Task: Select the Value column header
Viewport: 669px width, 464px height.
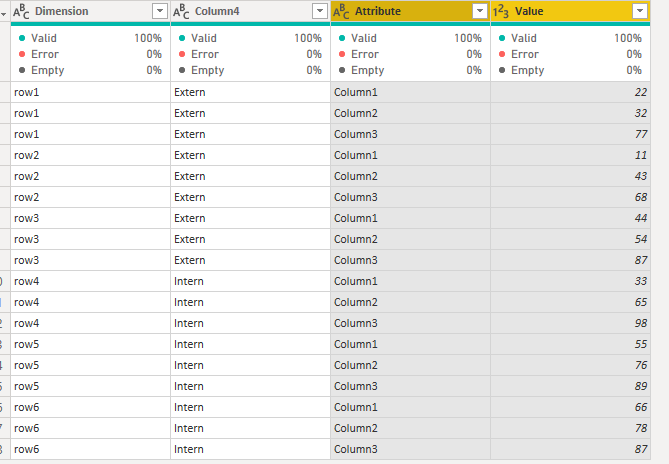Action: pyautogui.click(x=570, y=11)
